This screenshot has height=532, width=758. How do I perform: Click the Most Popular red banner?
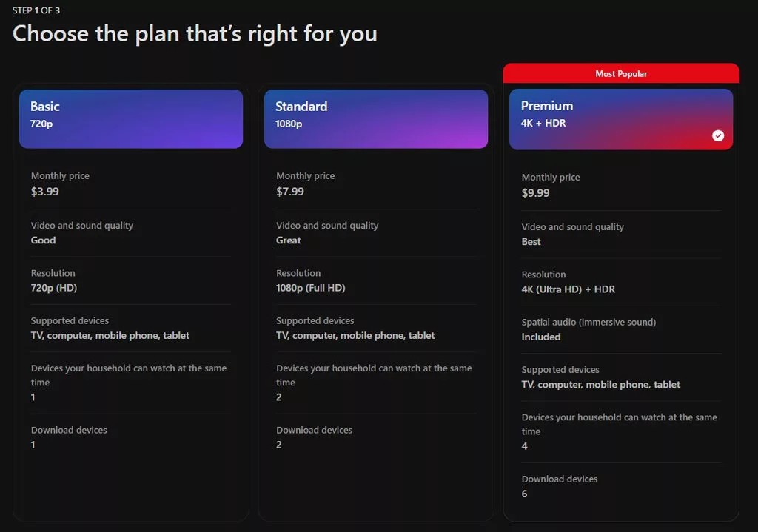point(621,73)
